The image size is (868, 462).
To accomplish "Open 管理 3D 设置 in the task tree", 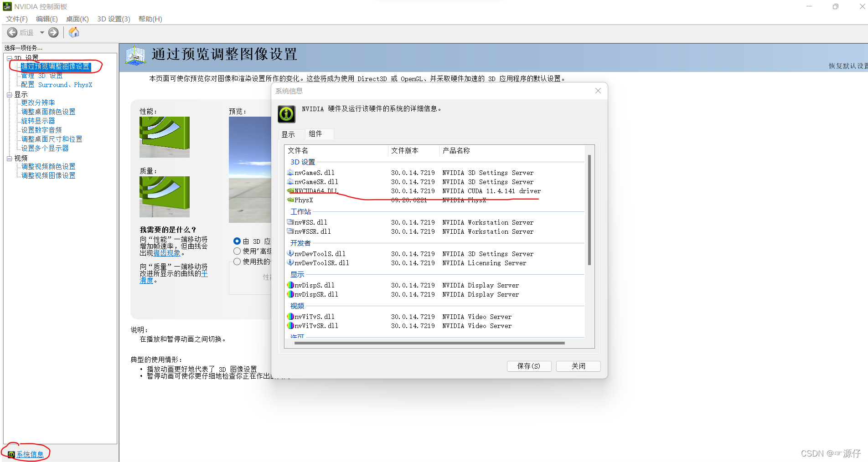I will [42, 76].
